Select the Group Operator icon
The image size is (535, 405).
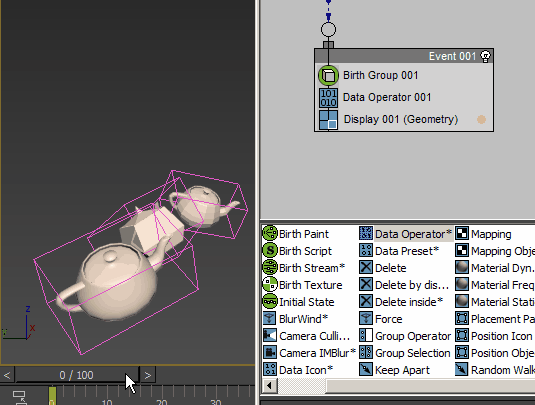pyautogui.click(x=366, y=336)
